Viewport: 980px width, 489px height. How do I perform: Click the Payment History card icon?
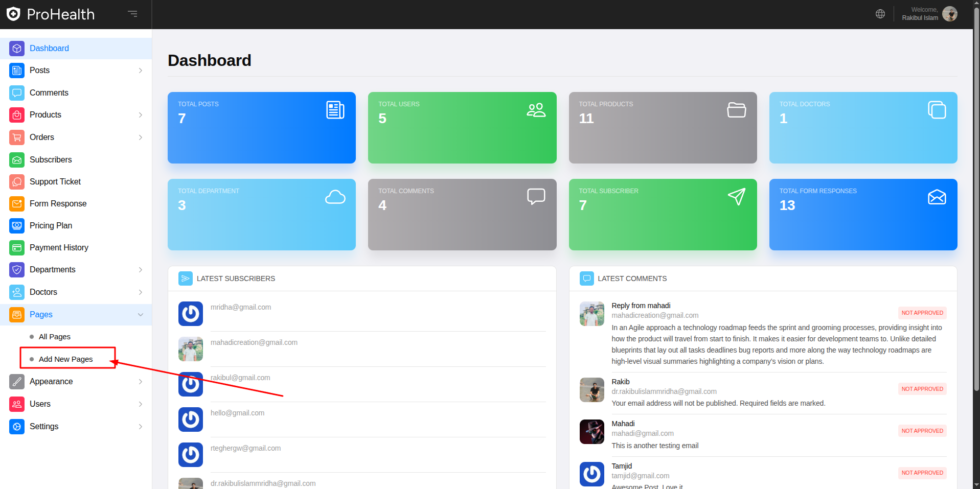(17, 247)
